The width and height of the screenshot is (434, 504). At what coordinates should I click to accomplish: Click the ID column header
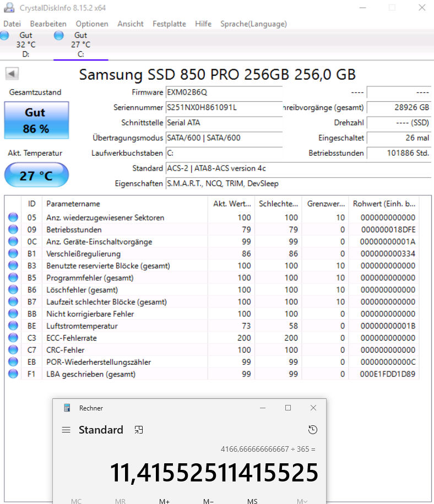coord(31,204)
